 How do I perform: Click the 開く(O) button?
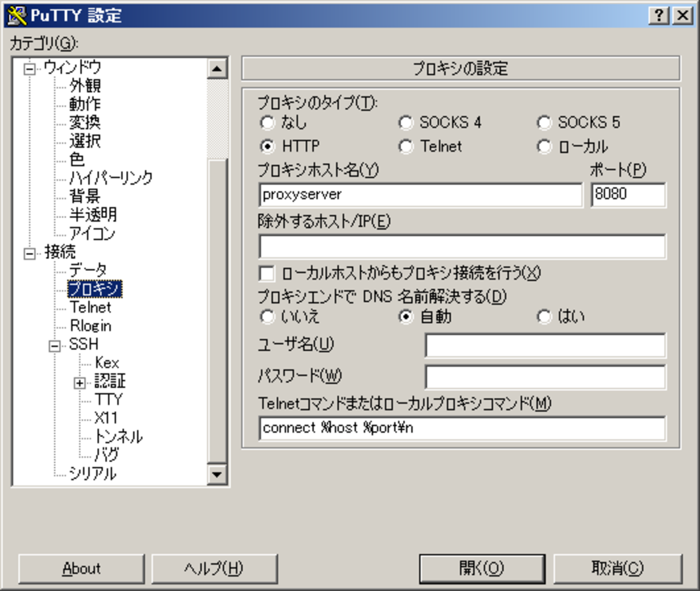click(482, 569)
